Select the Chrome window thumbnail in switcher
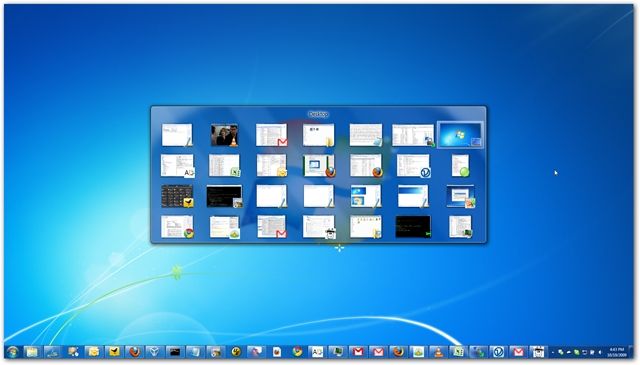640x365 pixels. [177, 227]
